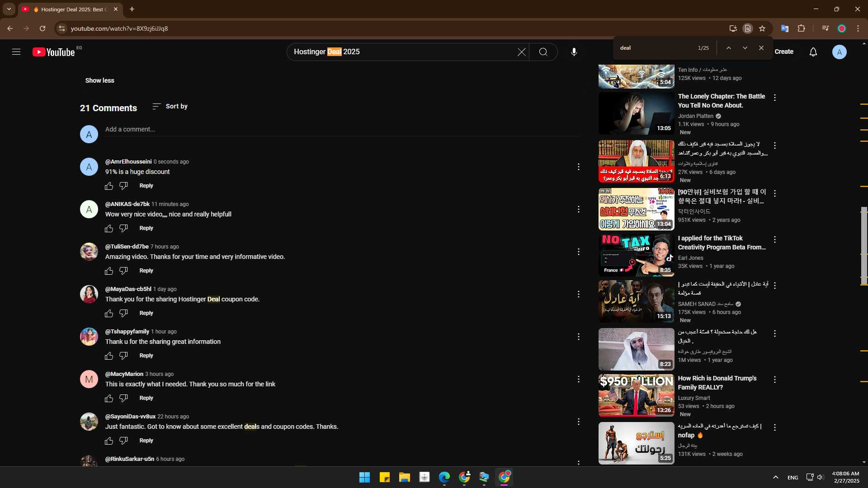Open Chrome three-dot menu

click(858, 28)
